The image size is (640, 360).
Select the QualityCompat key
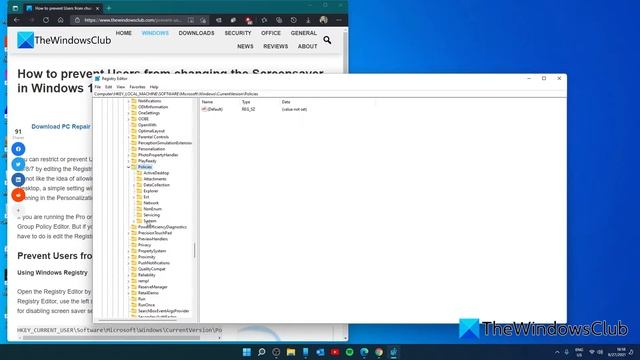pos(151,269)
